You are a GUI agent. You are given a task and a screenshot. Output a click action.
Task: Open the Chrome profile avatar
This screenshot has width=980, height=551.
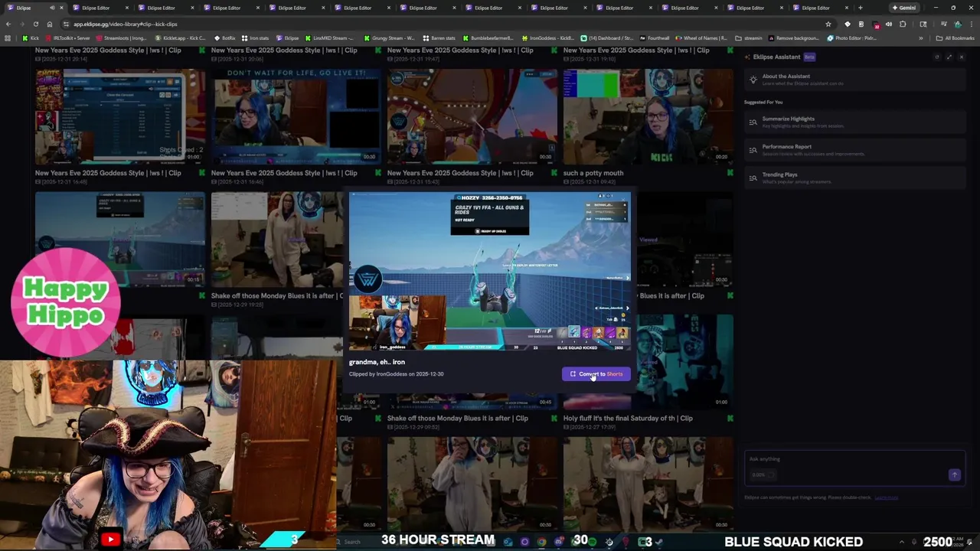(958, 24)
